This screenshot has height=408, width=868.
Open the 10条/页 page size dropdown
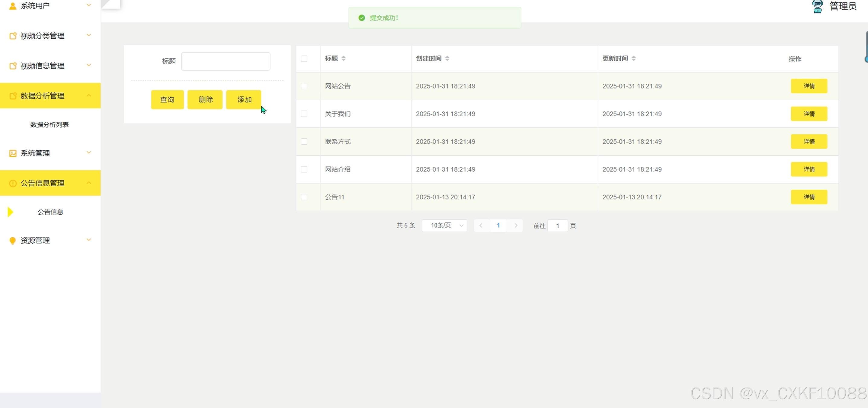(x=444, y=226)
